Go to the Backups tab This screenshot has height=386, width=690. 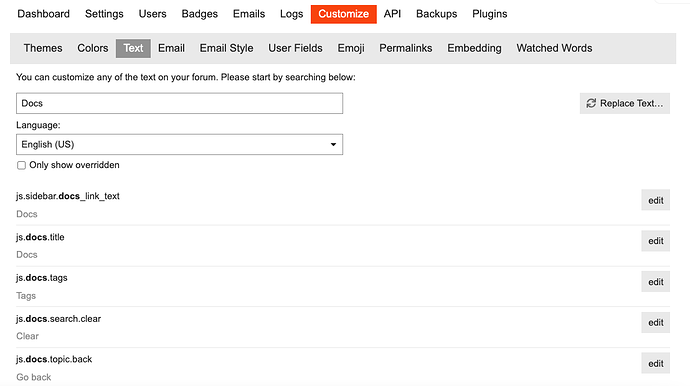(x=437, y=14)
